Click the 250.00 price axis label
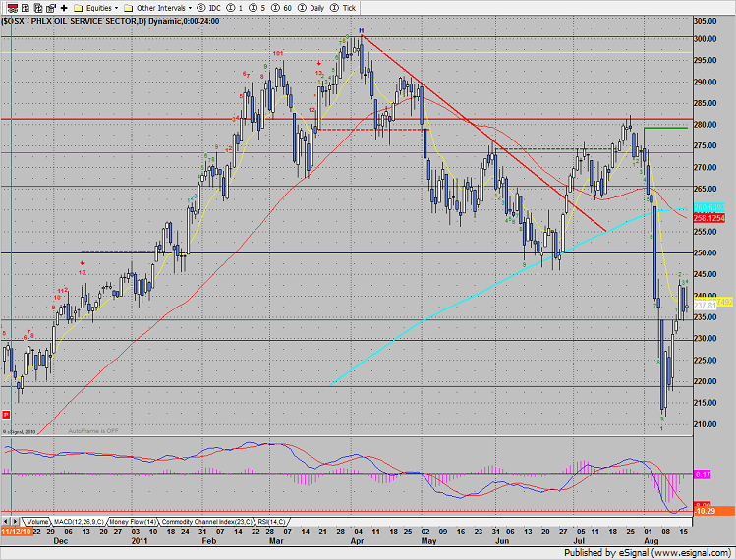Screen dimensions: 736x560 click(x=705, y=252)
